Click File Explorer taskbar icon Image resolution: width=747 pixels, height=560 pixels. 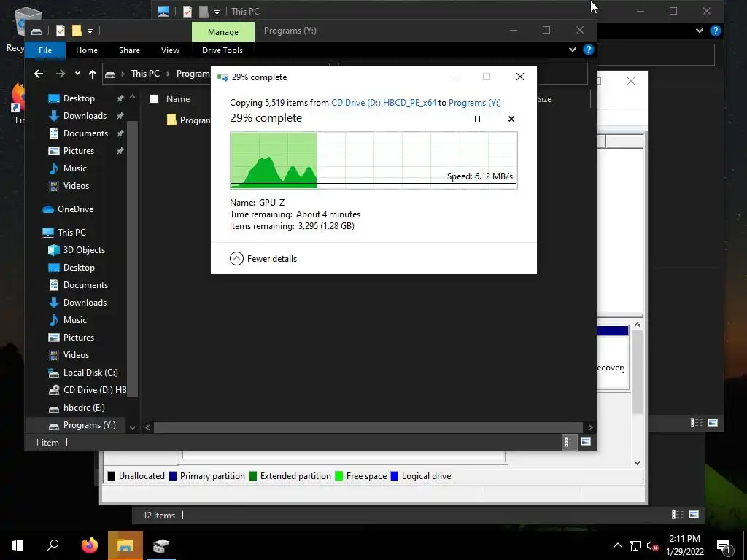click(125, 545)
